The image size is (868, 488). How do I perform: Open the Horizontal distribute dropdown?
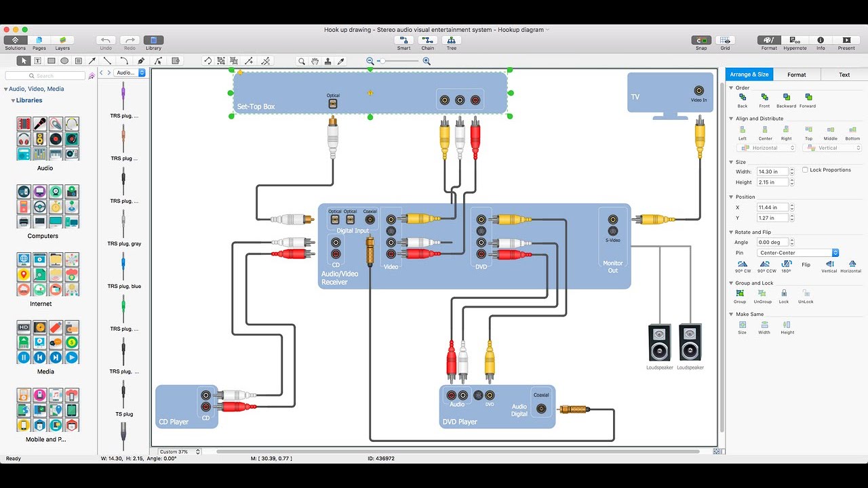click(766, 148)
